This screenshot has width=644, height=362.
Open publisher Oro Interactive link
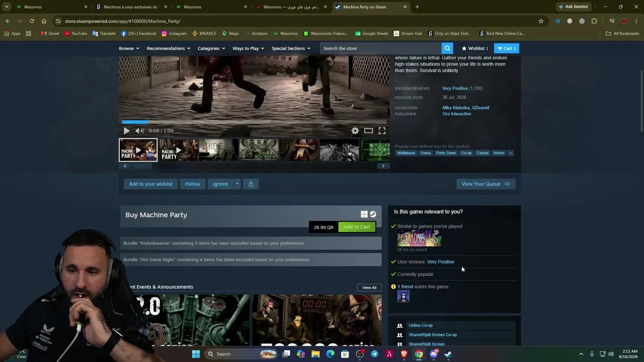457,114
